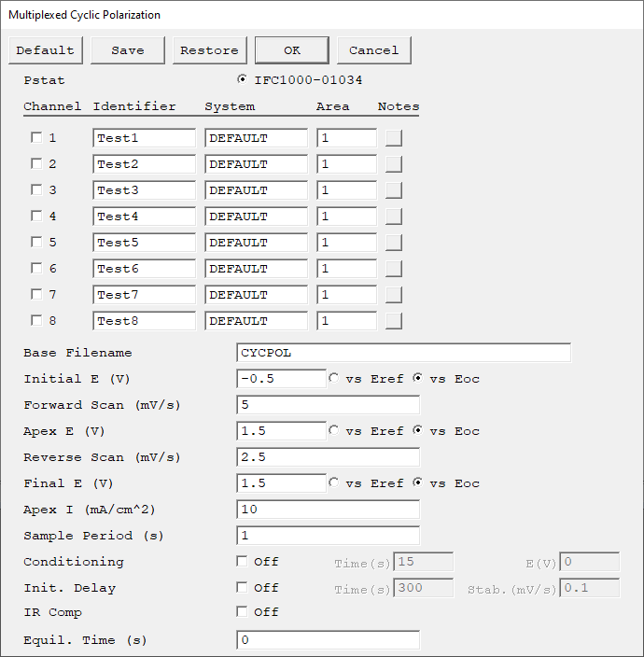The height and width of the screenshot is (657, 644).
Task: Select vs Eref for Apex E
Action: click(x=334, y=430)
